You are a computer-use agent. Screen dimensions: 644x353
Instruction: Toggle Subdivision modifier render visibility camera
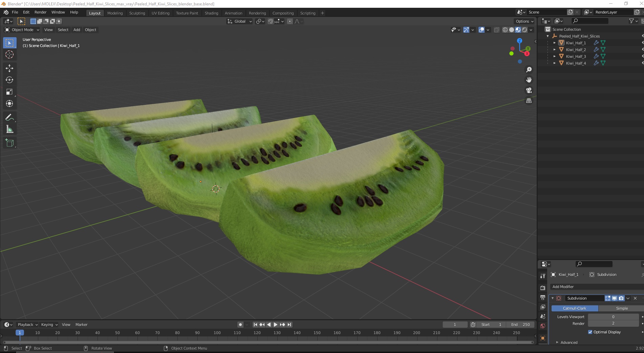tap(621, 298)
